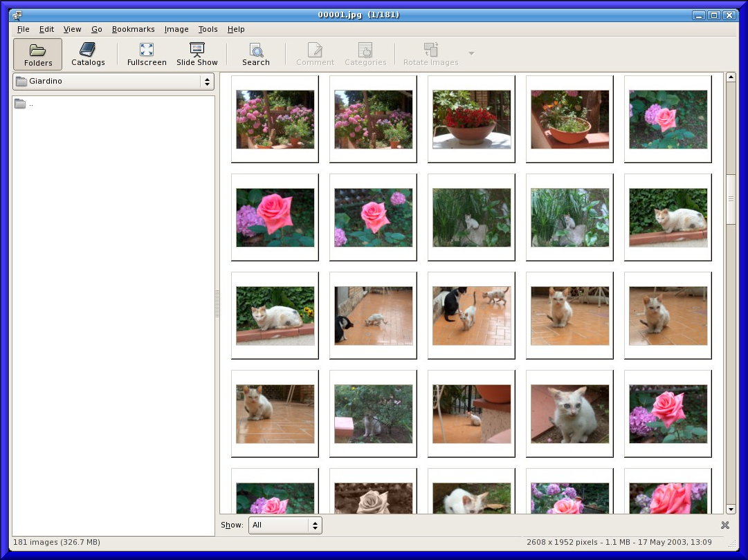The image size is (748, 560).
Task: Click the scroll down arrow of thumbnail list
Action: tap(731, 509)
